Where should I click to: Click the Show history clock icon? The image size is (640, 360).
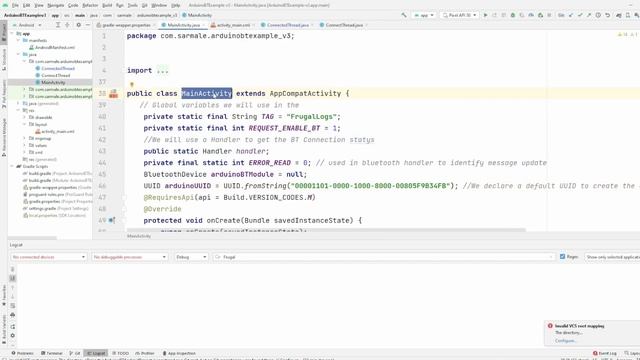click(598, 15)
